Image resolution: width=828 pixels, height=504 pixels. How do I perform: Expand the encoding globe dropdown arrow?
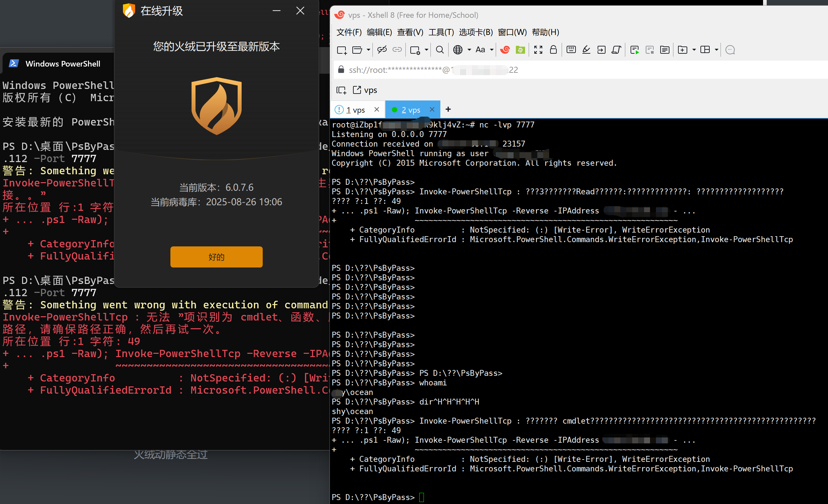pos(469,50)
